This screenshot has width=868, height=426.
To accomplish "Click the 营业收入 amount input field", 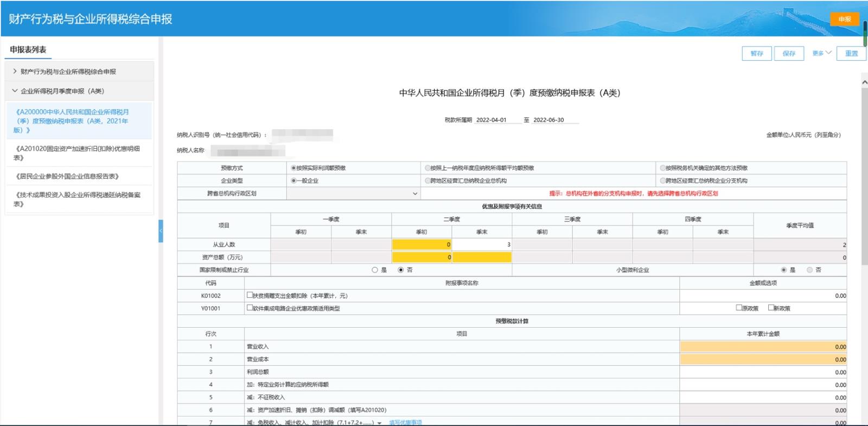I will [x=763, y=347].
